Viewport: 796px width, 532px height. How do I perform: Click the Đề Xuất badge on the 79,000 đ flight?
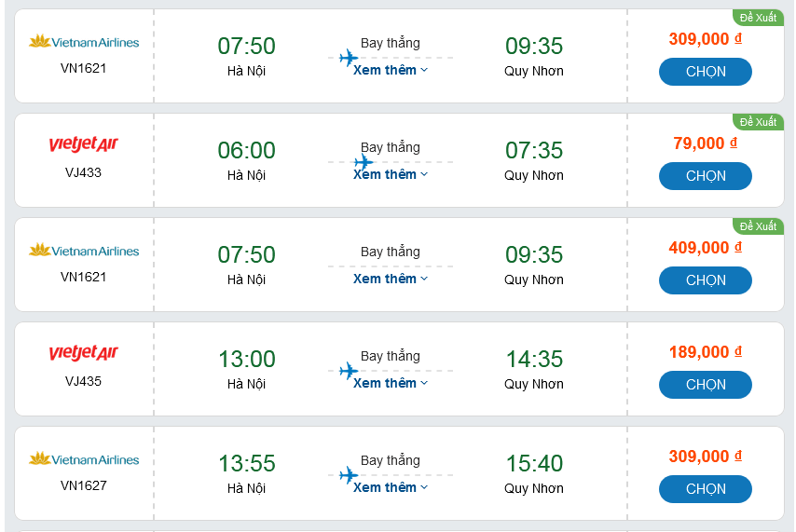(x=758, y=122)
